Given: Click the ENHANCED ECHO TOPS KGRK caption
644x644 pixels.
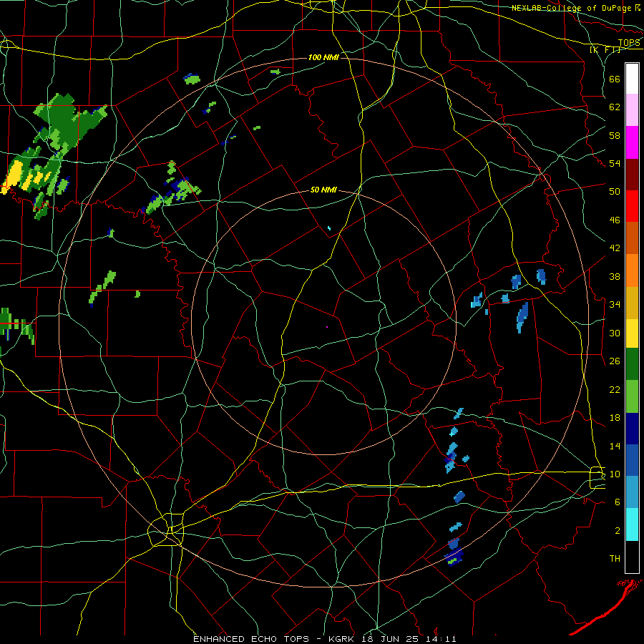Looking at the screenshot, I should [x=324, y=639].
